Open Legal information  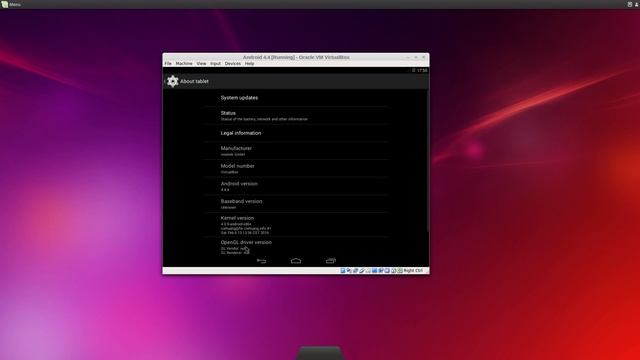(296, 133)
